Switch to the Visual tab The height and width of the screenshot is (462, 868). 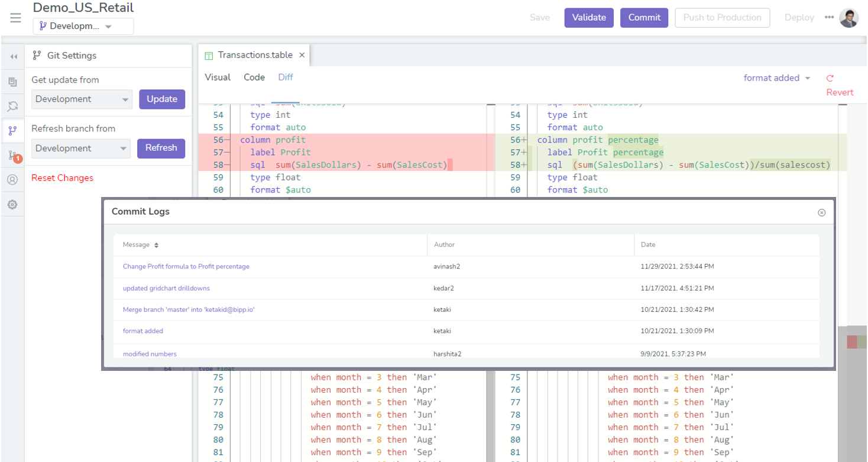point(218,77)
